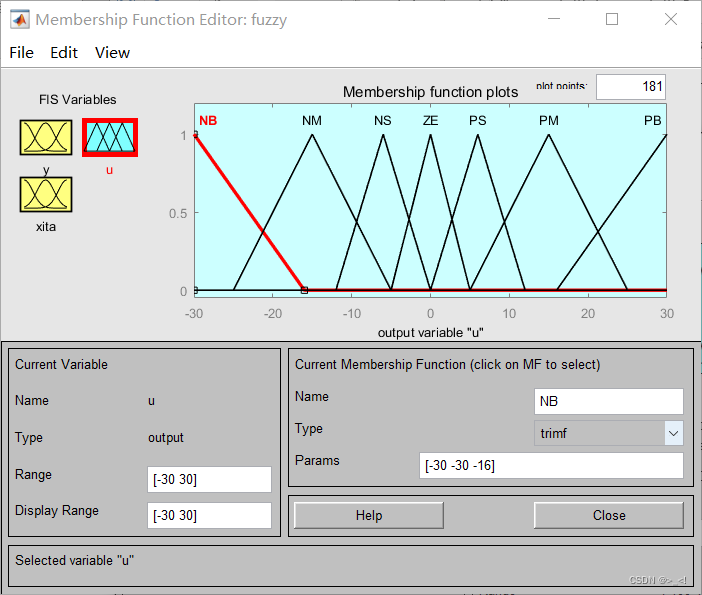This screenshot has height=595, width=702.
Task: Open the Edit menu
Action: (x=64, y=53)
